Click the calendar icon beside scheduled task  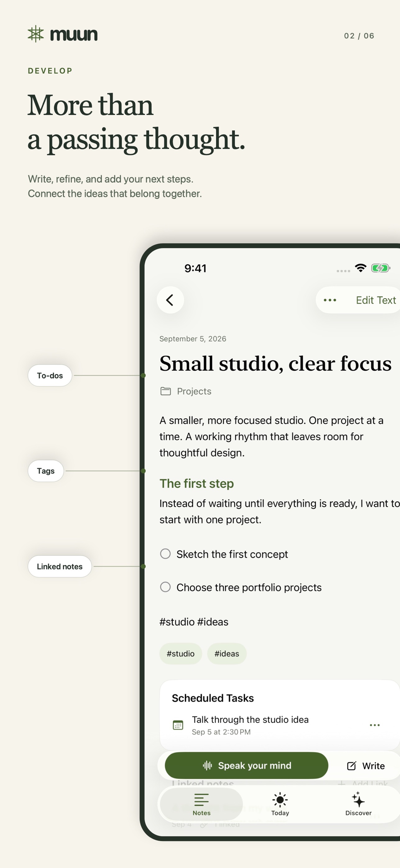[x=178, y=725]
